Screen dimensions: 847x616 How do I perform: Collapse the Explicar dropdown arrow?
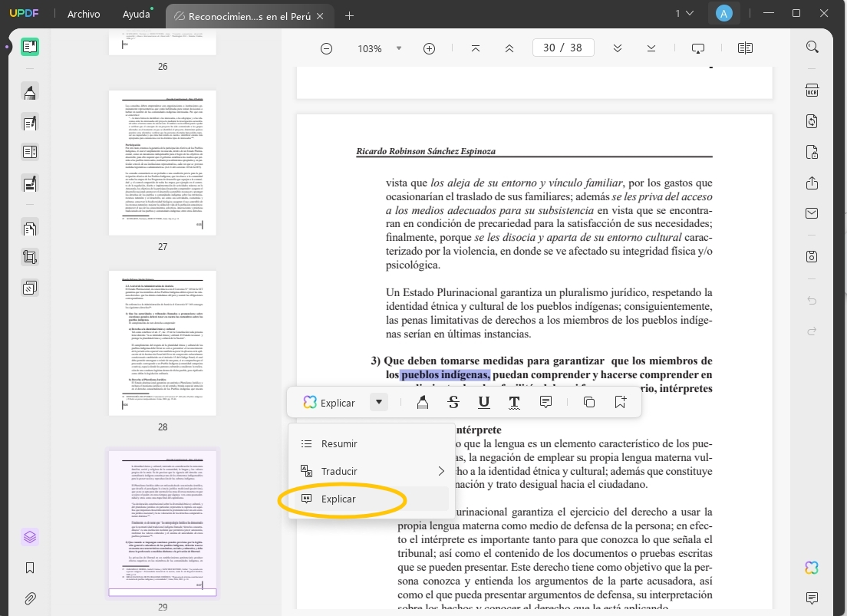(379, 402)
